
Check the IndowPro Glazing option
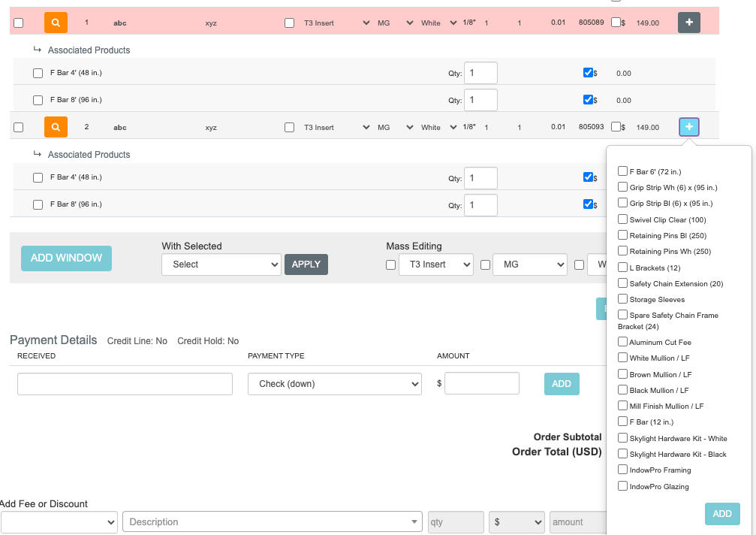click(x=623, y=486)
